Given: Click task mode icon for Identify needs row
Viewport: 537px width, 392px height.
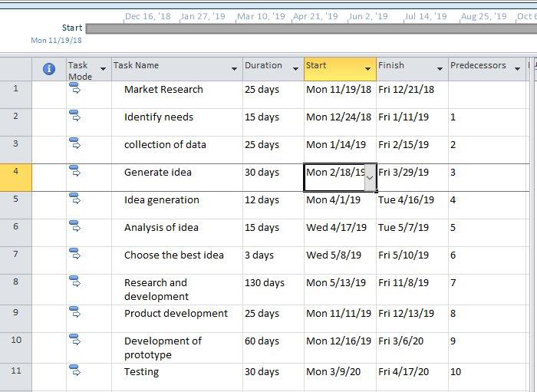Looking at the screenshot, I should click(74, 116).
